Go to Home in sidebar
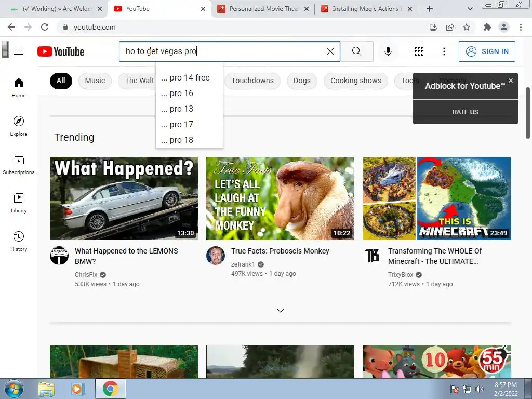532x399 pixels. (19, 87)
